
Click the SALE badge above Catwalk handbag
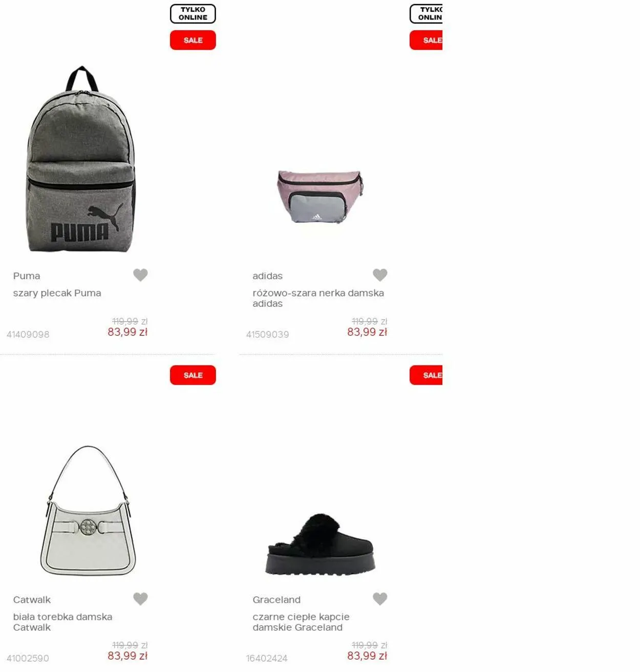[193, 375]
